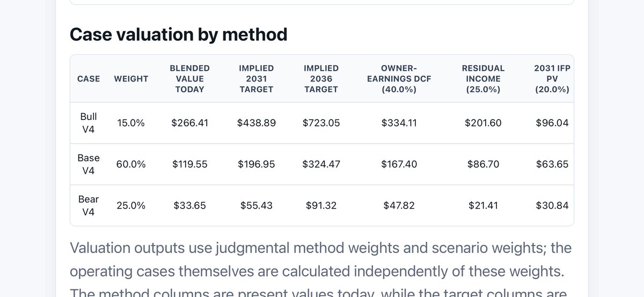This screenshot has width=644, height=297.
Task: Click the IMPLIED 2036 TARGET header
Action: pyautogui.click(x=321, y=79)
